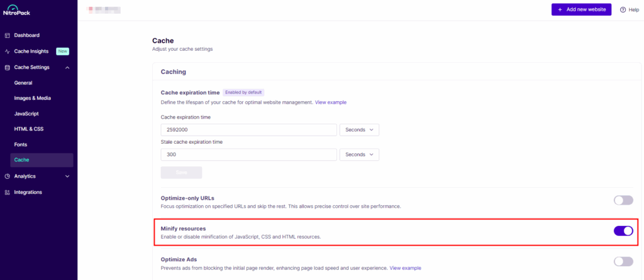The width and height of the screenshot is (644, 280).
Task: Click the Analytics pie chart icon
Action: tap(8, 176)
